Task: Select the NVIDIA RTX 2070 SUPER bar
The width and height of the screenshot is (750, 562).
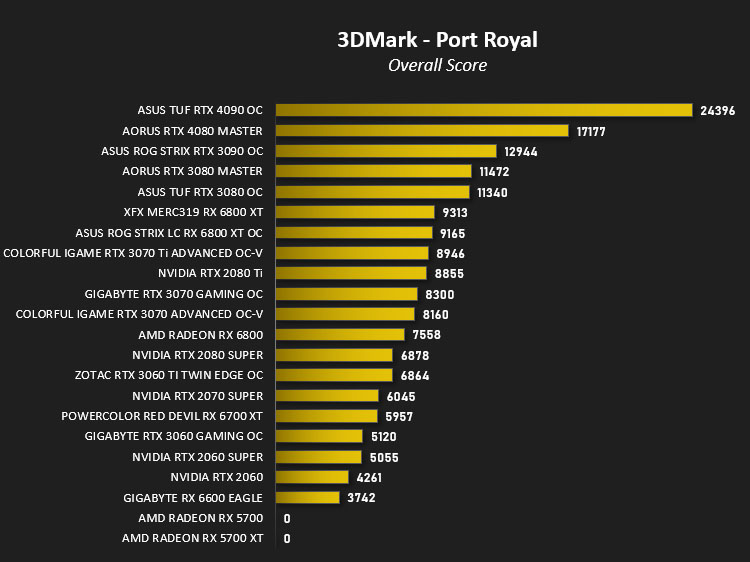Action: (328, 396)
